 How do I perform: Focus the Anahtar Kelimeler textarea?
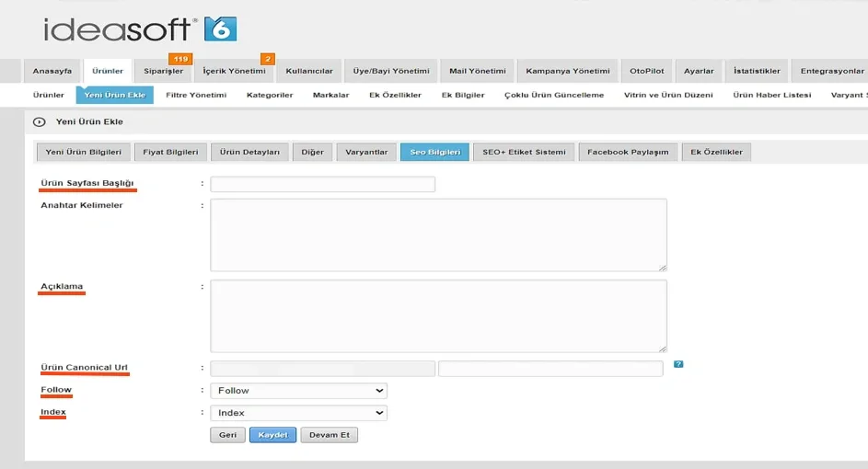438,235
